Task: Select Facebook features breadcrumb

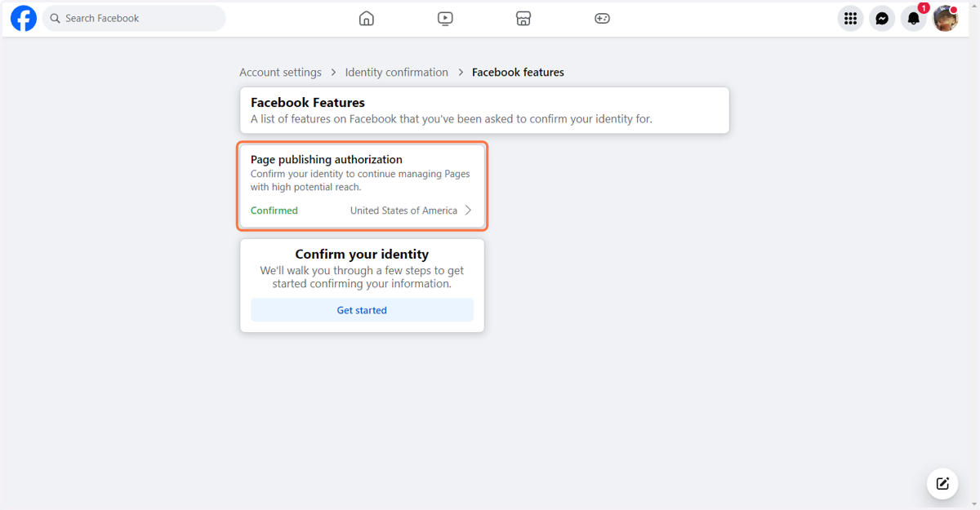Action: [x=518, y=73]
